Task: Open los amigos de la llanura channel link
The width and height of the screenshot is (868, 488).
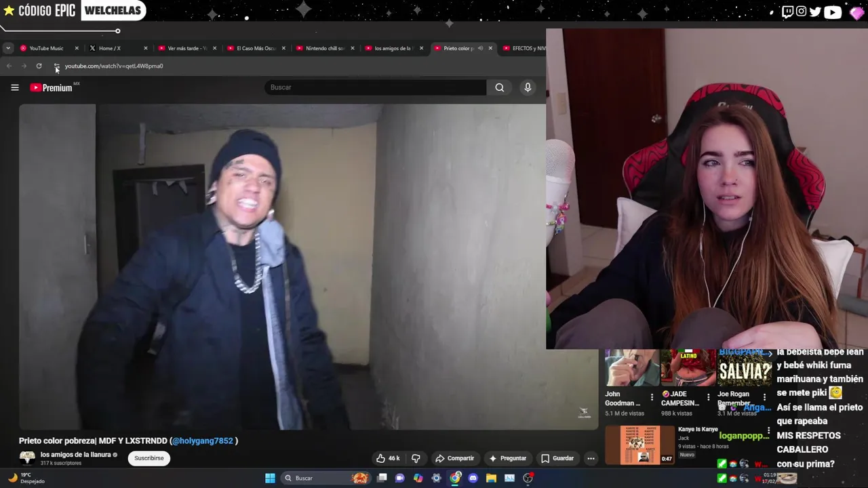Action: point(75,455)
